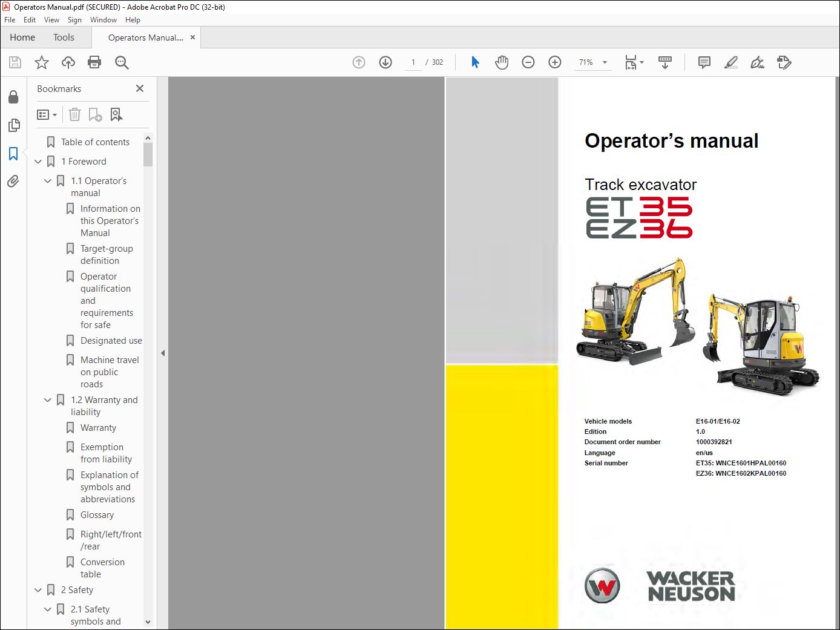
Task: Close the Bookmarks panel
Action: tap(140, 88)
